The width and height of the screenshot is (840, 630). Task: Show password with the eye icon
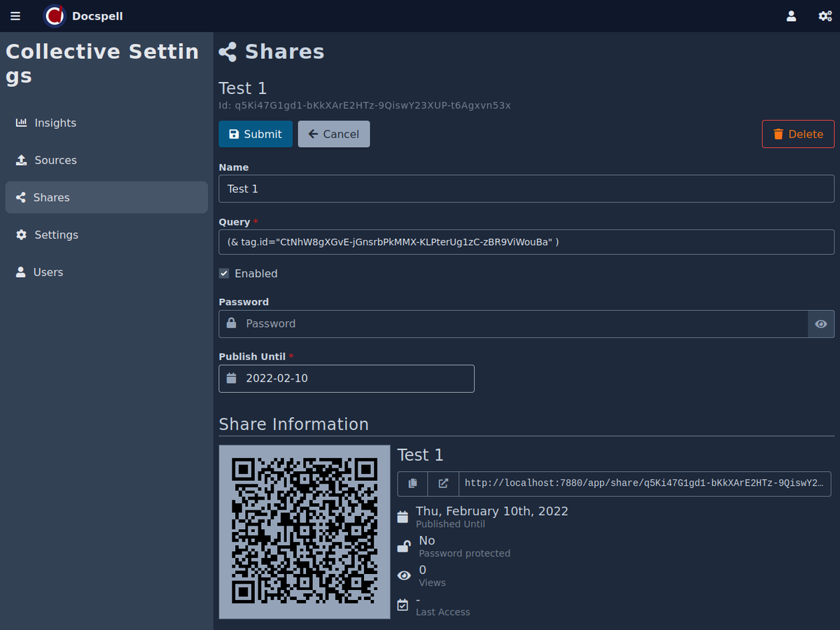821,324
